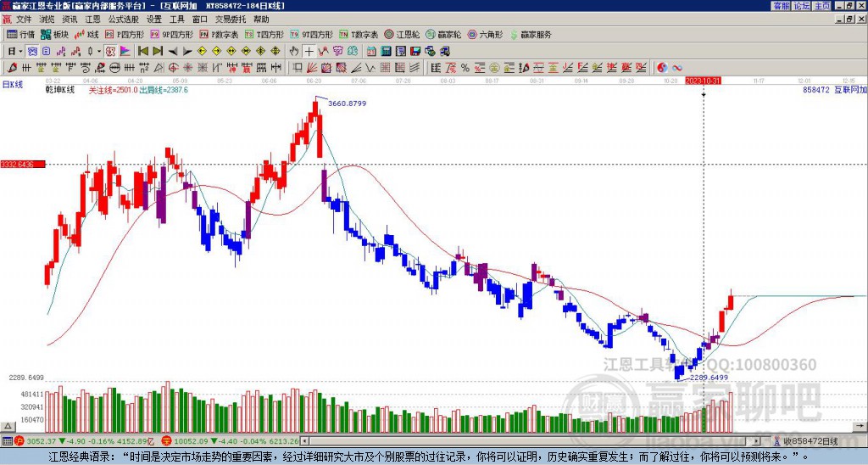Click the triangle ruler icon
Screen dimensions: 868x465
click(159, 68)
